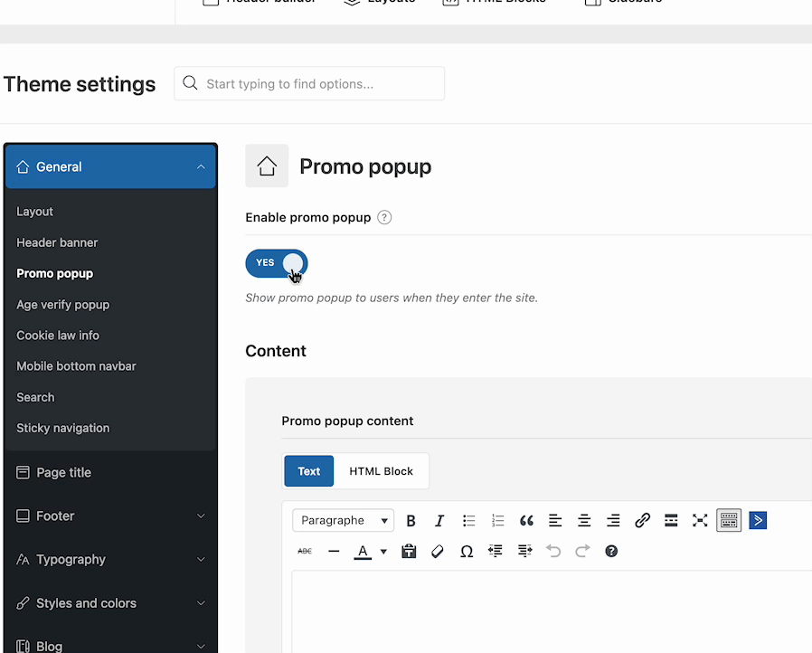This screenshot has height=653, width=812.
Task: Open the Layout settings
Action: [34, 212]
